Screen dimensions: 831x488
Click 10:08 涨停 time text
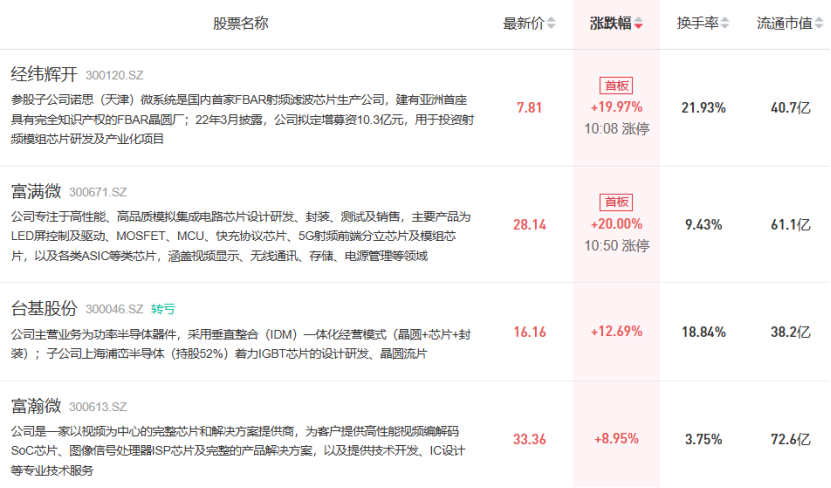[x=616, y=129]
